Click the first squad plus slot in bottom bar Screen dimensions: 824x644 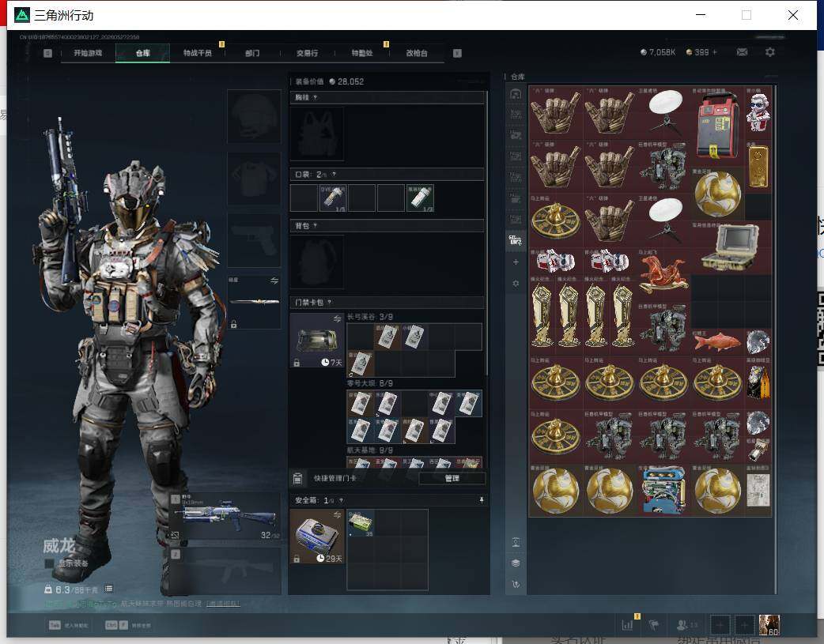(720, 625)
